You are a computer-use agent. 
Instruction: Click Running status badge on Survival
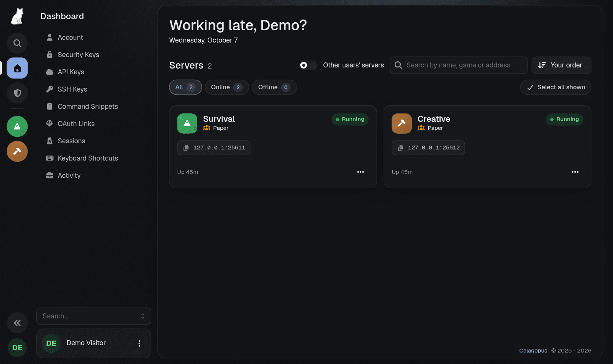tap(350, 120)
